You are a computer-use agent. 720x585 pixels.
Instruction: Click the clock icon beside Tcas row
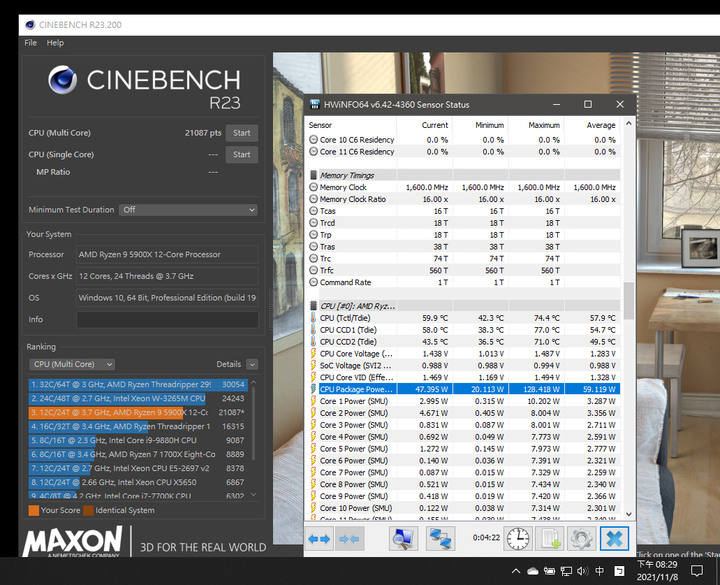pos(313,211)
